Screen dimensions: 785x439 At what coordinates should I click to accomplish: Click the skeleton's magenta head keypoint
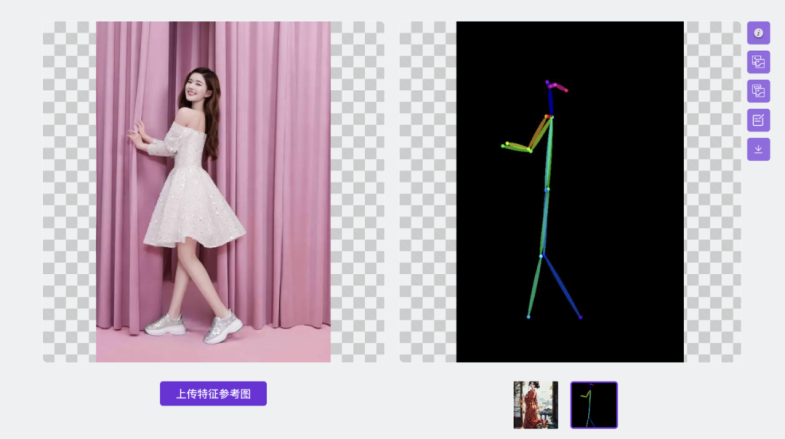(x=565, y=90)
